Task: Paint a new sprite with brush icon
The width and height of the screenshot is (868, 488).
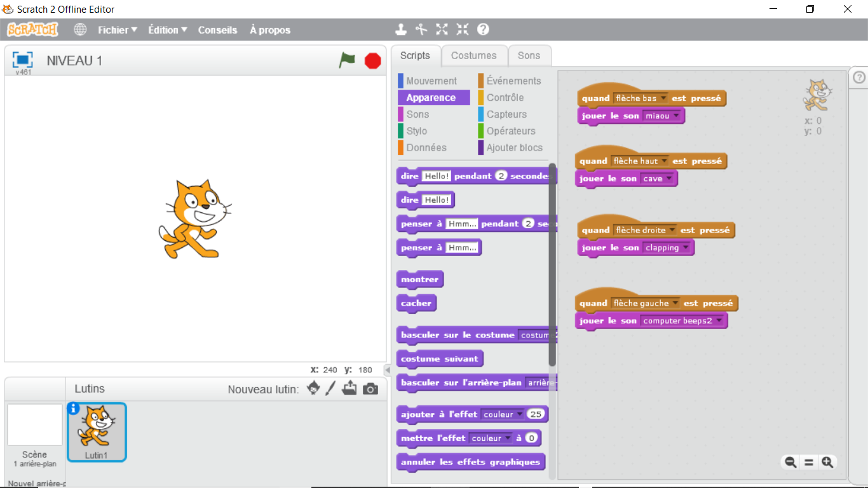Action: click(x=330, y=388)
